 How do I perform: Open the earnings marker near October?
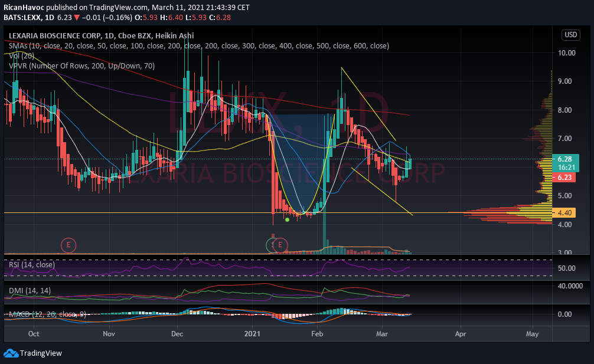point(68,245)
